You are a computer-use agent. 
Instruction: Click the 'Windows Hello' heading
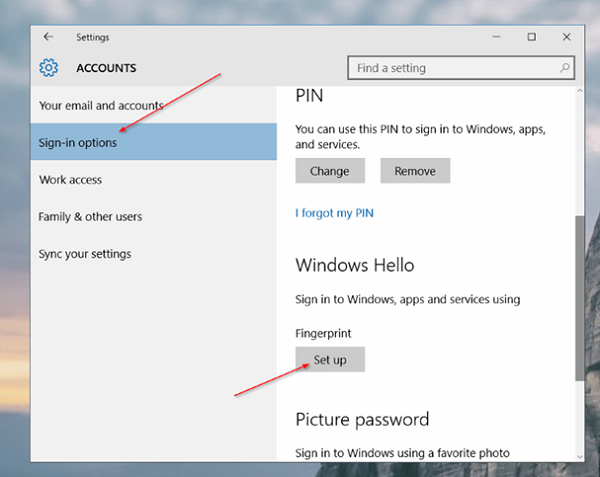[x=354, y=266]
